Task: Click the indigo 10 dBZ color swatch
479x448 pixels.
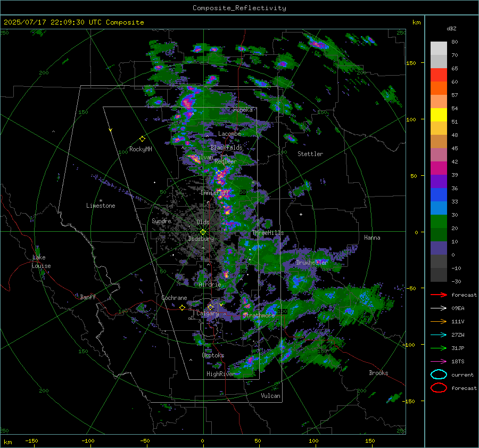Action: pyautogui.click(x=439, y=248)
